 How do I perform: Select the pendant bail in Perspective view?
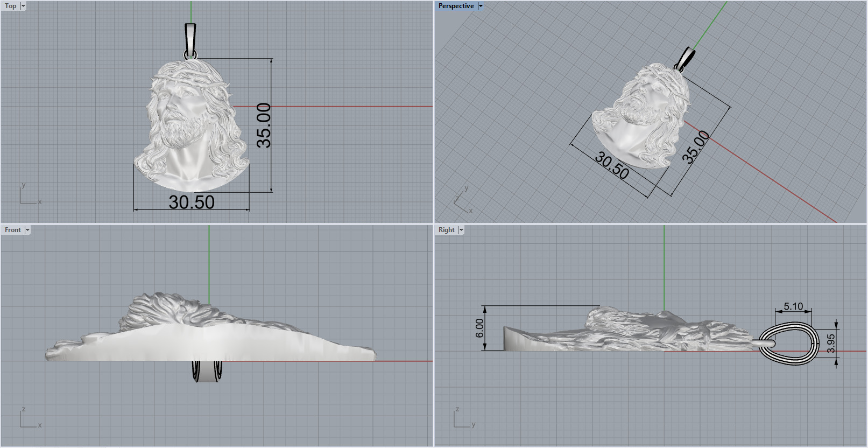[684, 59]
